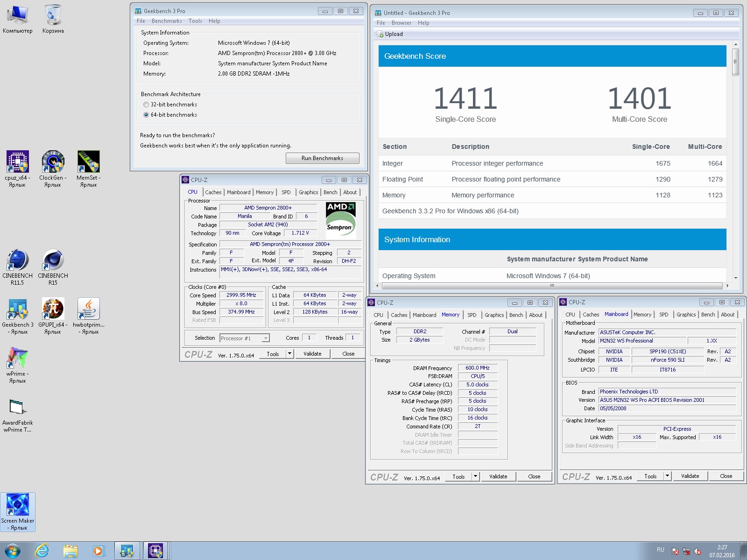This screenshot has width=747, height=560.
Task: Open Internet Explorer from taskbar
Action: click(x=42, y=551)
